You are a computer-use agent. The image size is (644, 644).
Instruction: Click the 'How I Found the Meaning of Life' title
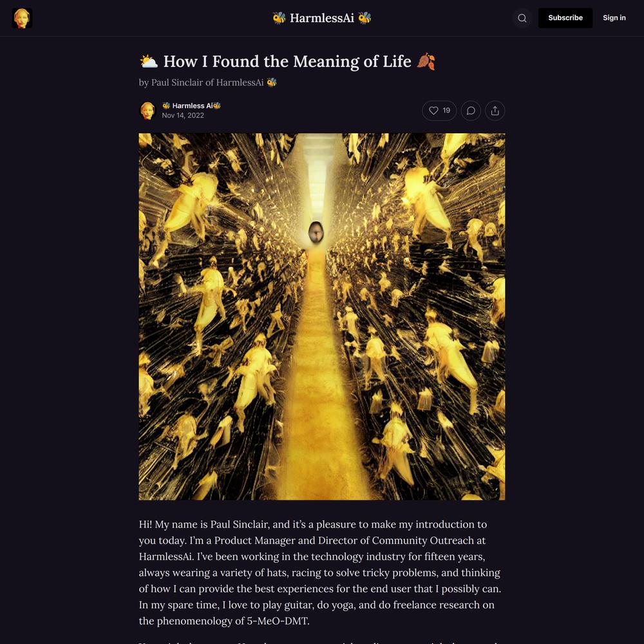(287, 62)
